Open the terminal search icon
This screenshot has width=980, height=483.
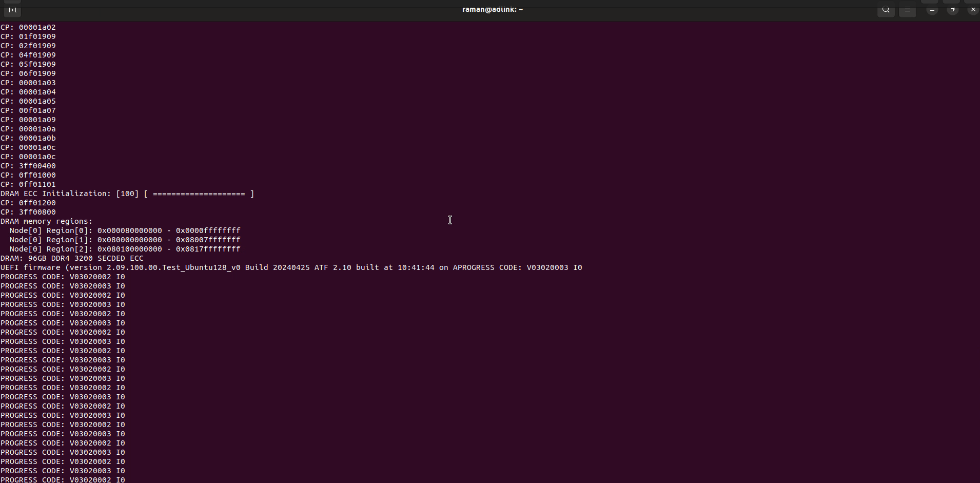tap(886, 10)
